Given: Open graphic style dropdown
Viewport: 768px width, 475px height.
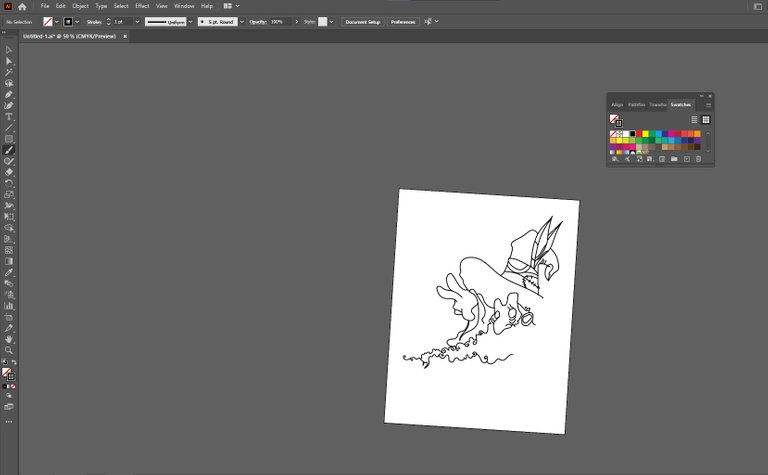Looking at the screenshot, I should pos(332,22).
